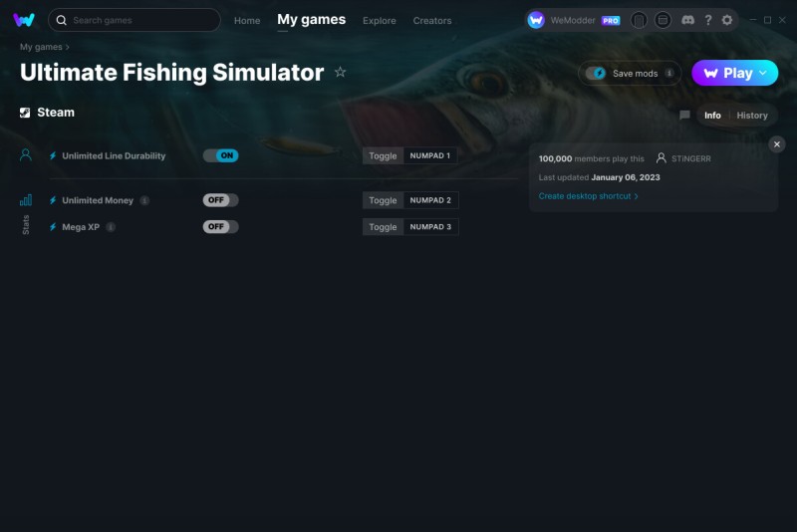Screen dimensions: 797x532
Task: Click the Search games field
Action: click(x=134, y=20)
